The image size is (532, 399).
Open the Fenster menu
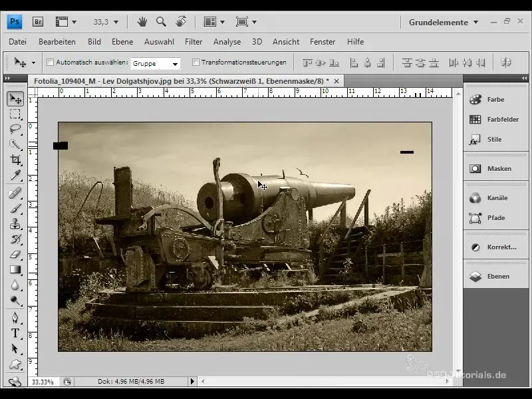click(x=323, y=42)
